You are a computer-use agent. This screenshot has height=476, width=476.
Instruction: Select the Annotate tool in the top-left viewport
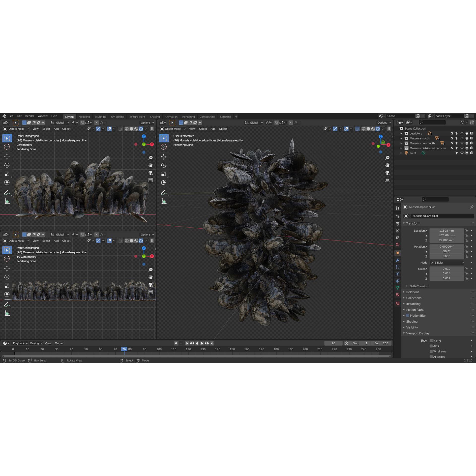click(x=7, y=192)
